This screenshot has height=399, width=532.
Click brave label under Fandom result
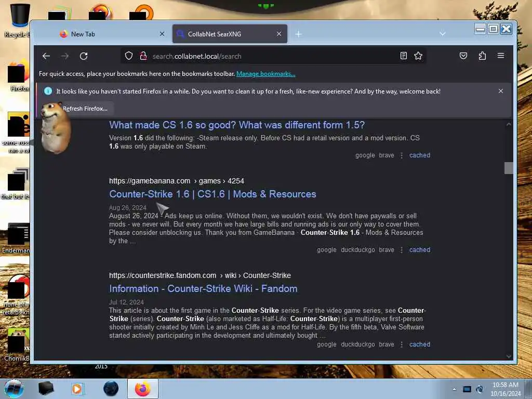coord(387,344)
